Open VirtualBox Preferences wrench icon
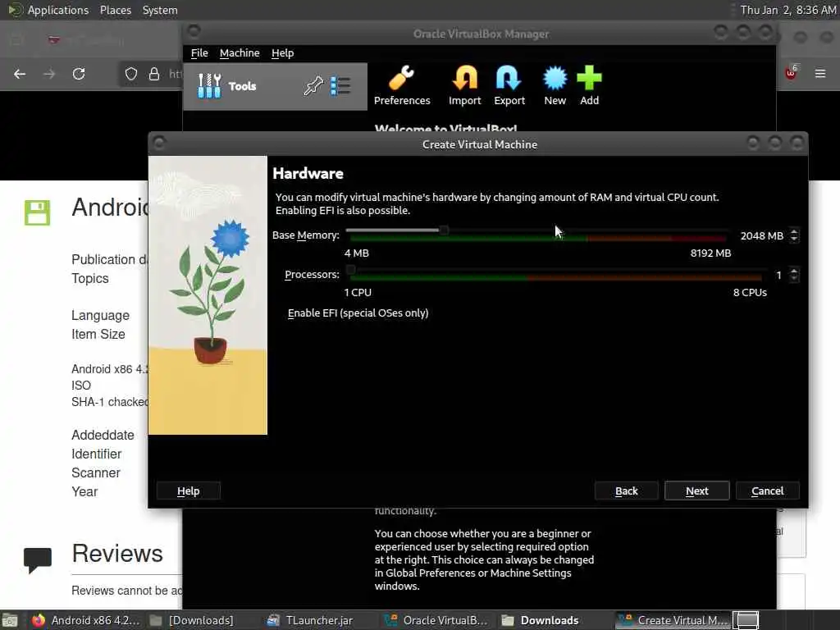The height and width of the screenshot is (630, 840). [401, 78]
